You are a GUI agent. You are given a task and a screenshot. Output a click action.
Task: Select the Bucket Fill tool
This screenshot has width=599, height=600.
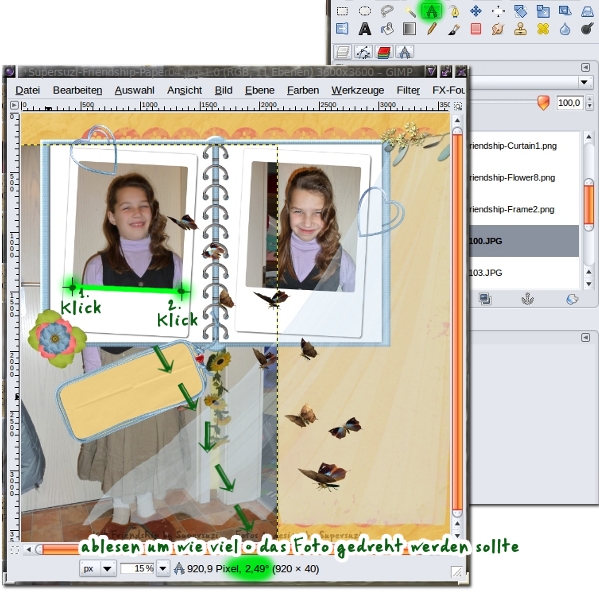click(387, 29)
